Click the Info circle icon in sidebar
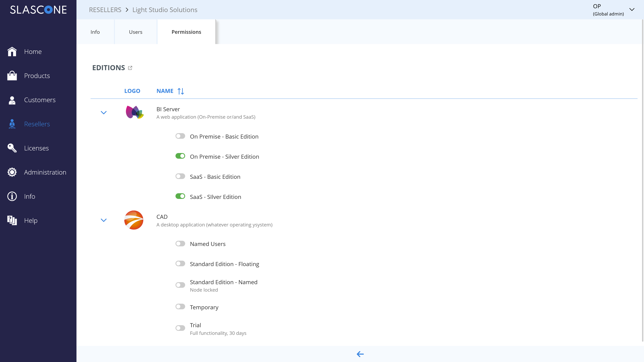This screenshot has width=644, height=362. click(x=12, y=196)
